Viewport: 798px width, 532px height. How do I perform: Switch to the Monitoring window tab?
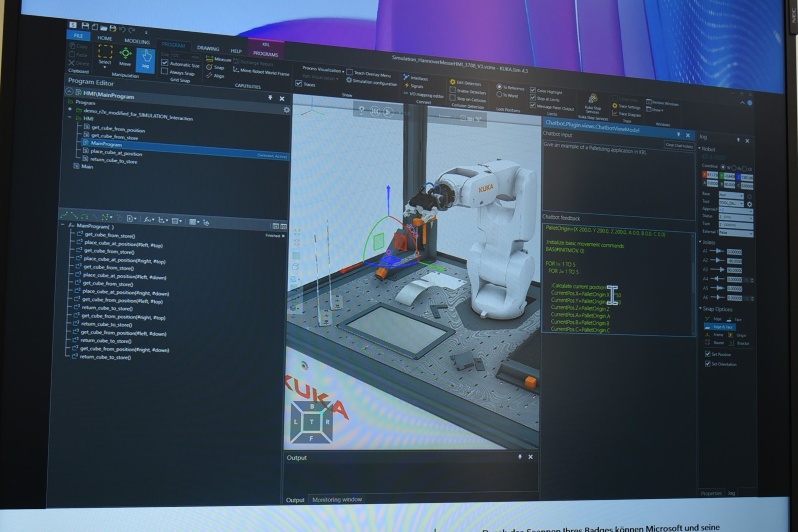point(337,500)
